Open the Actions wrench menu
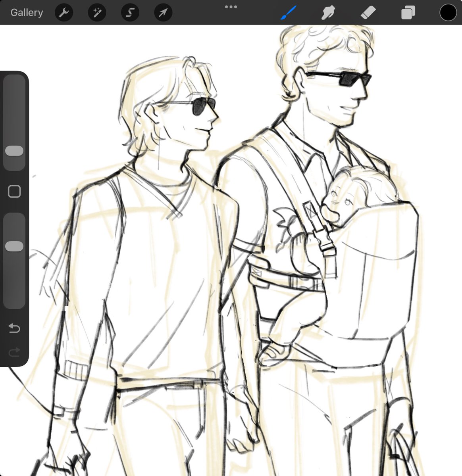The image size is (462, 476). pyautogui.click(x=64, y=13)
